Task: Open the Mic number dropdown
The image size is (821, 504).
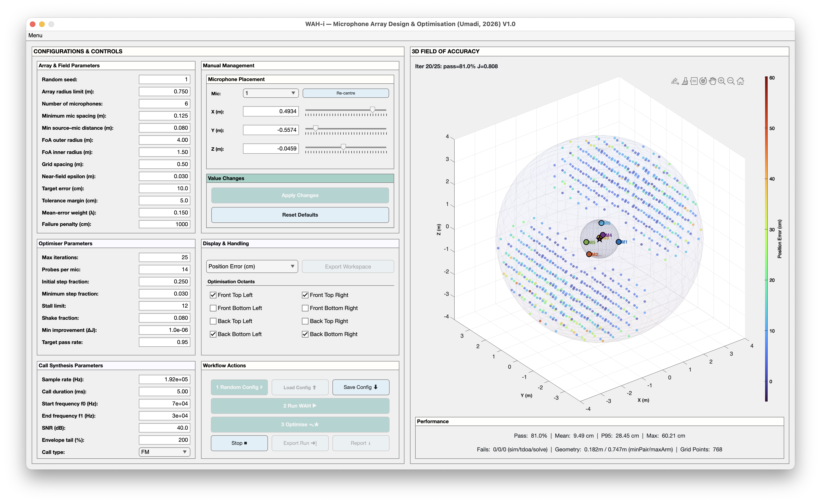Action: [270, 93]
